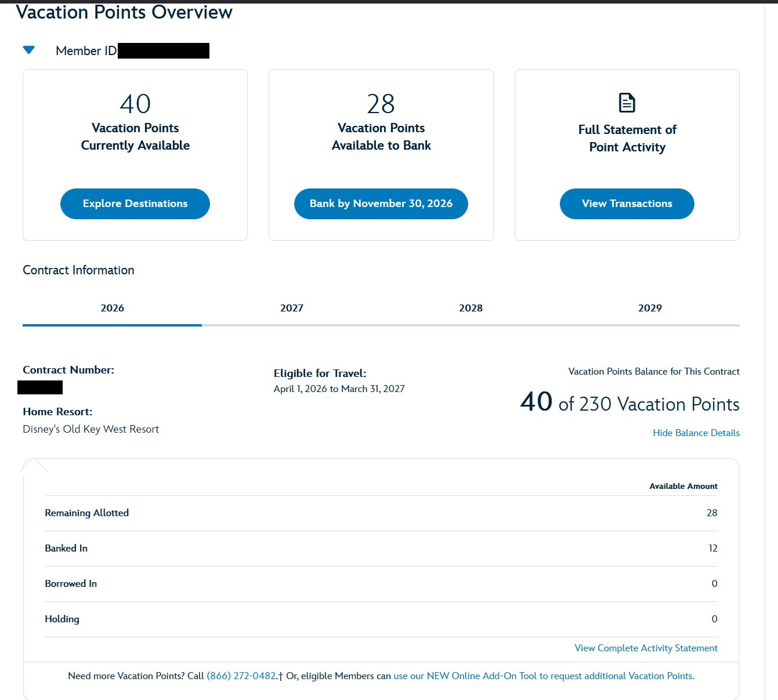Click the Full Statement of Point Activity heading
This screenshot has height=700, width=778.
[x=627, y=138]
